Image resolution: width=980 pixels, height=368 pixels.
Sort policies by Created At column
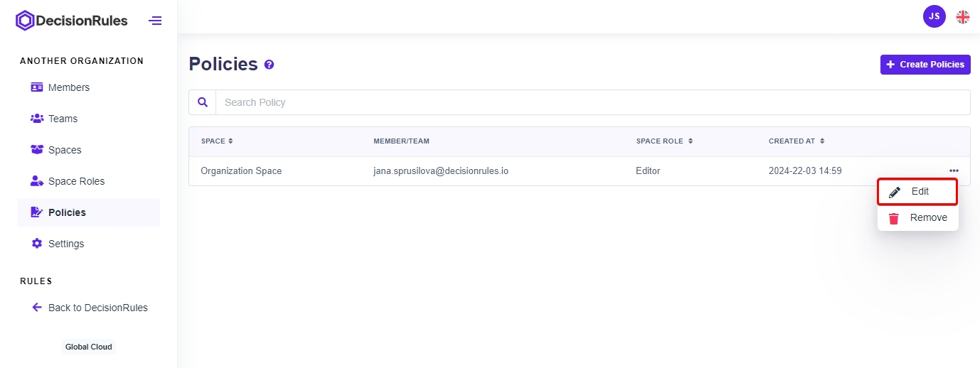pos(797,141)
